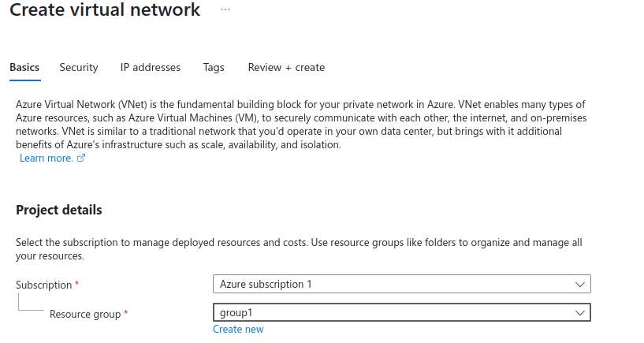Click the Resource group field label

(x=84, y=314)
